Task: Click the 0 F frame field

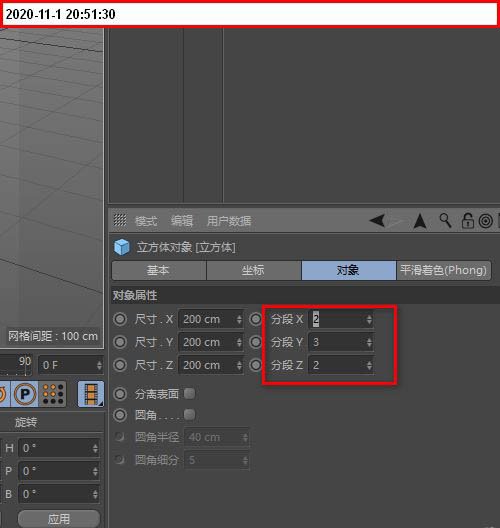Action: pos(71,365)
